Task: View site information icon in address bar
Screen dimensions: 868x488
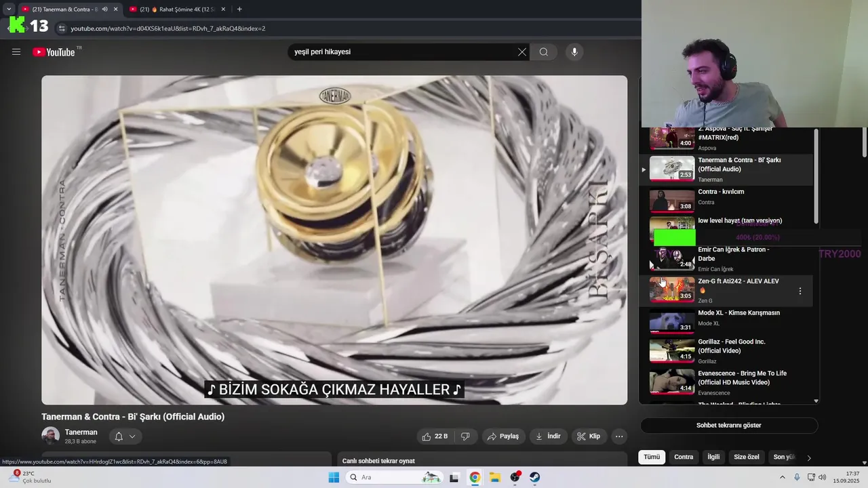Action: (x=62, y=28)
